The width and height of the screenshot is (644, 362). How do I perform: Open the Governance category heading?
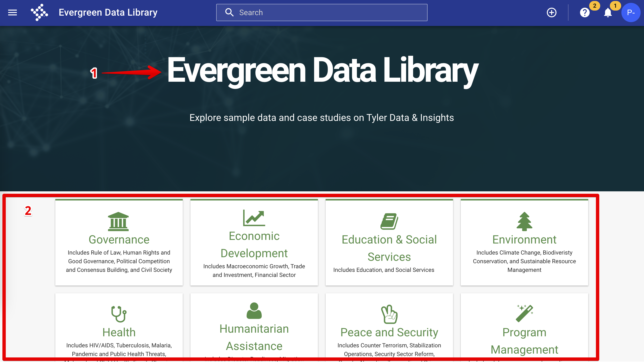pyautogui.click(x=119, y=240)
